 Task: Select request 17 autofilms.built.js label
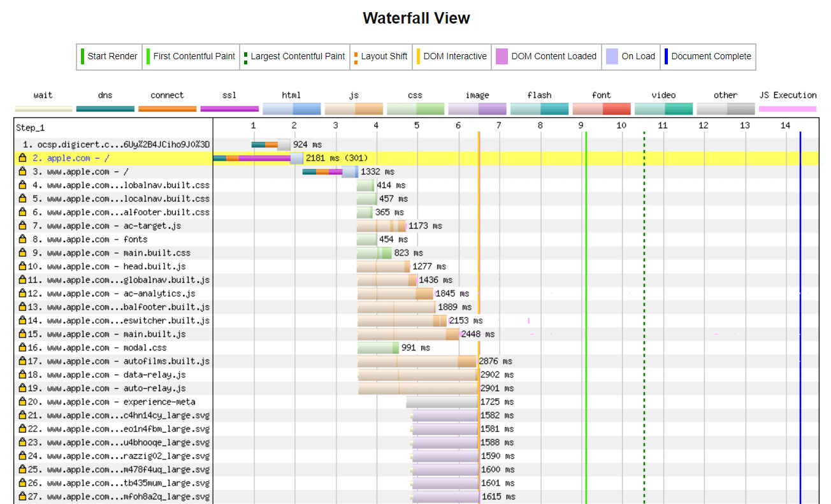tap(119, 361)
